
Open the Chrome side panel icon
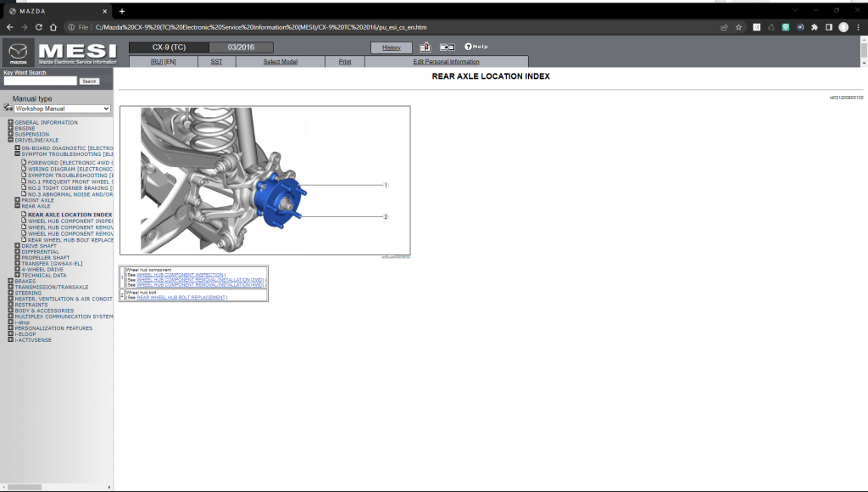(829, 27)
